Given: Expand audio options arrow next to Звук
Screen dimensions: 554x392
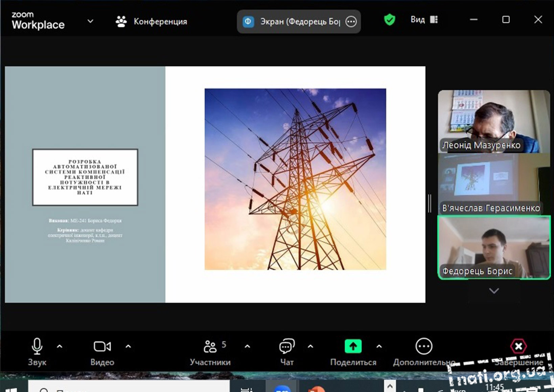Looking at the screenshot, I should coord(60,346).
